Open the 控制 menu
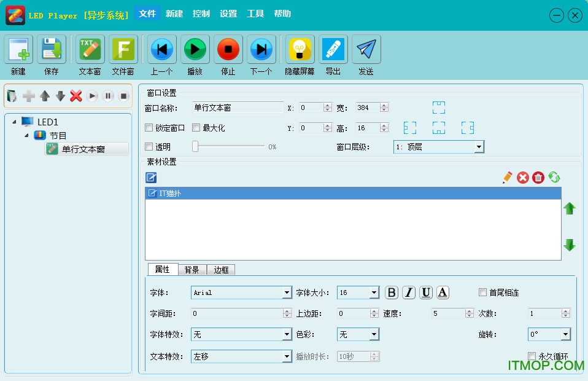 click(x=201, y=14)
